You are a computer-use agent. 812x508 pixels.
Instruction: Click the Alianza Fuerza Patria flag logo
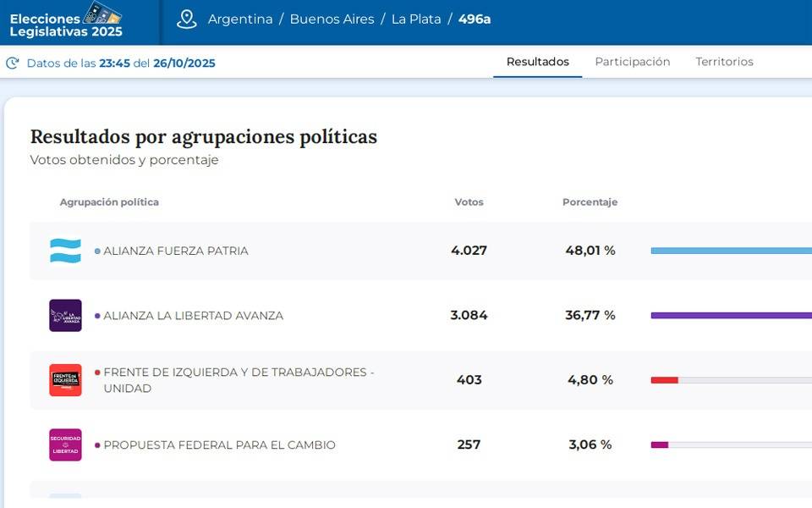pos(65,251)
